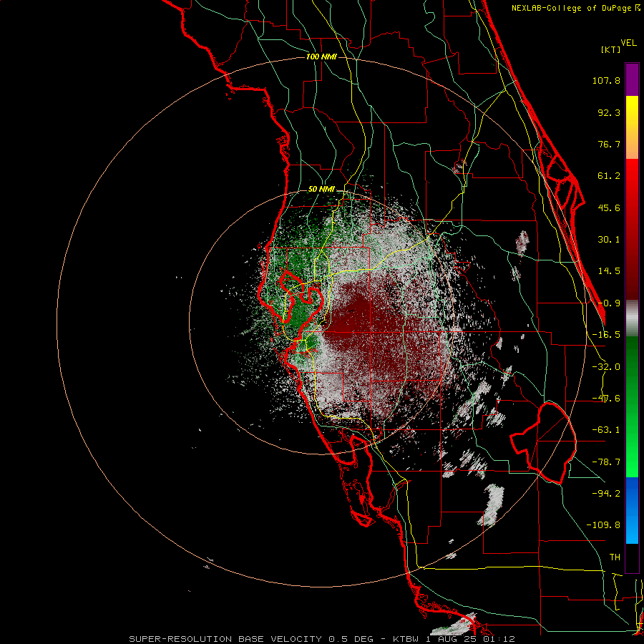
Task: Click the 92.3 velocity scale label
Action: pyautogui.click(x=609, y=112)
